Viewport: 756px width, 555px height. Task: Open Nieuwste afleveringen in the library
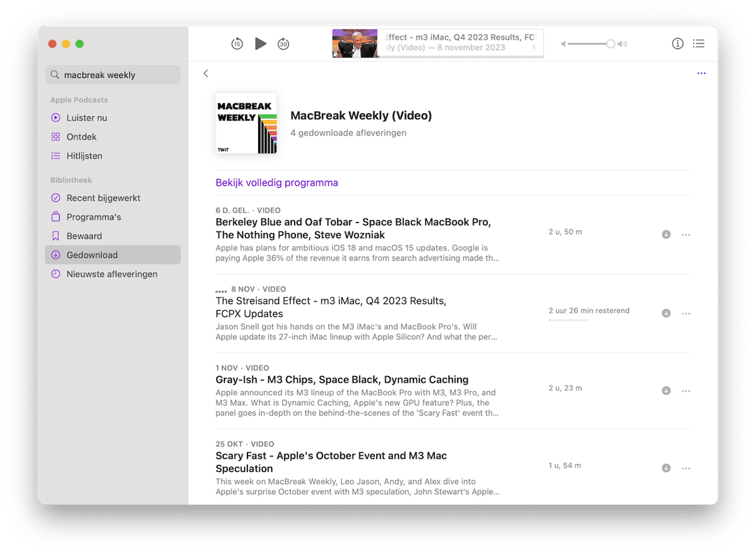click(112, 274)
